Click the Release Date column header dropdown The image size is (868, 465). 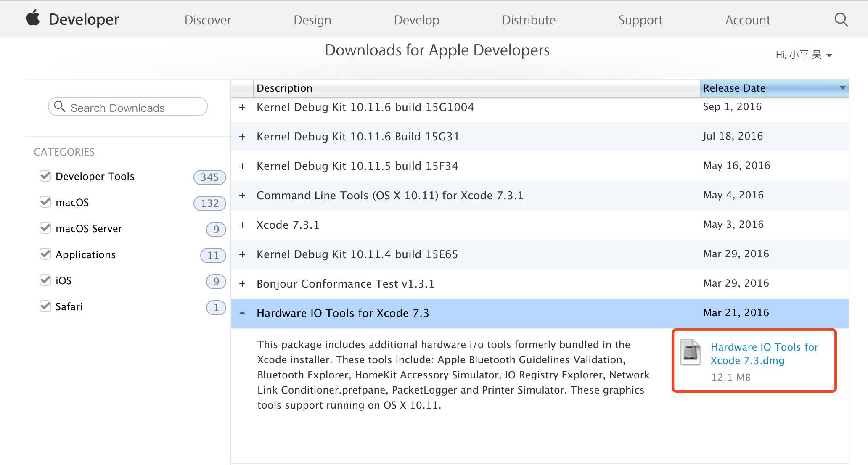click(842, 88)
